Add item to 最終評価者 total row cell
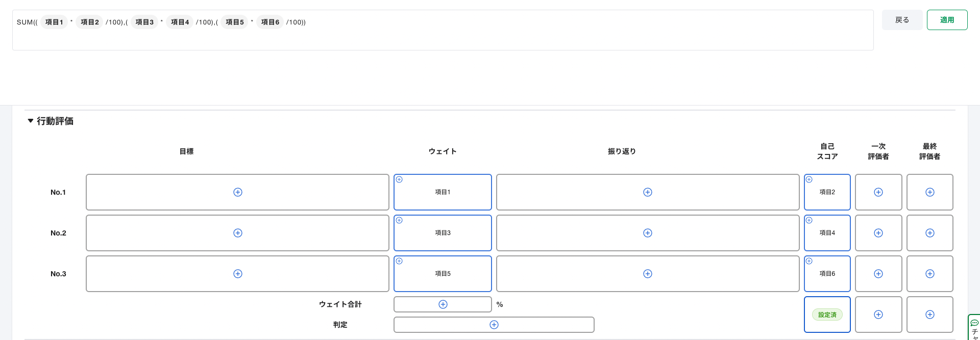 930,315
